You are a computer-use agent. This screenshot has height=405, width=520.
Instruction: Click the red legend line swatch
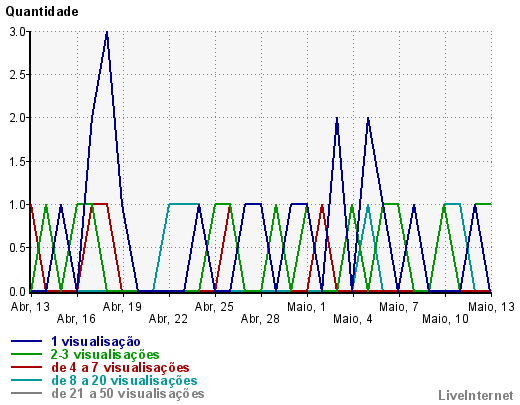point(27,367)
